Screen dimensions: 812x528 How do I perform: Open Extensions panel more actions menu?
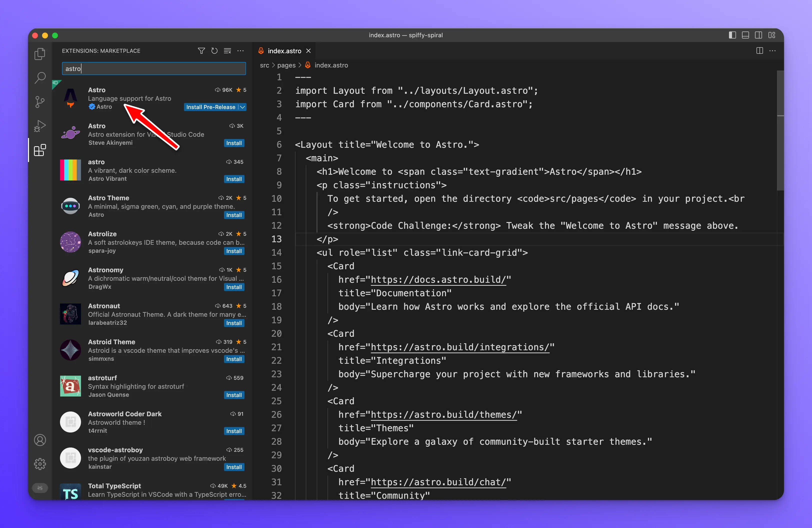240,51
